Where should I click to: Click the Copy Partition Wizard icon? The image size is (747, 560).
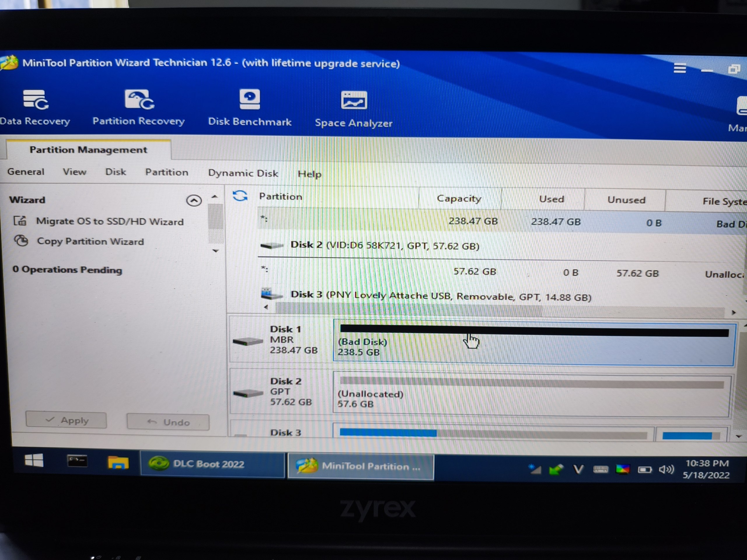point(21,241)
